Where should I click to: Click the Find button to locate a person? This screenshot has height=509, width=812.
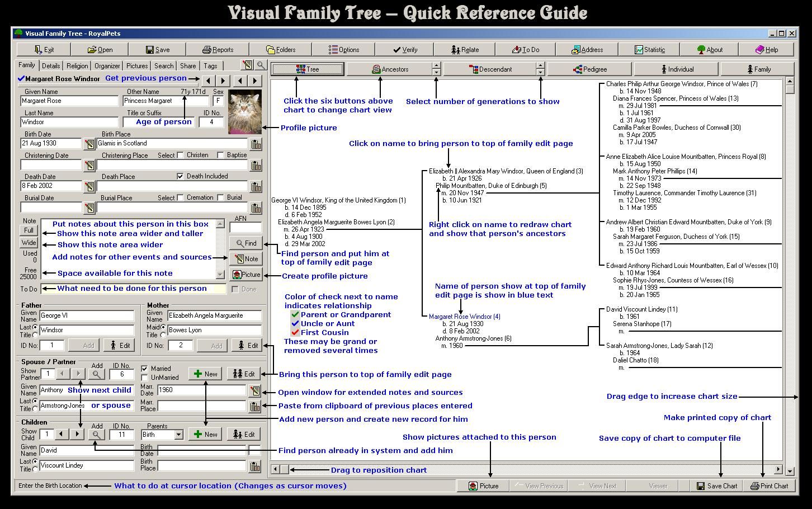(x=246, y=243)
